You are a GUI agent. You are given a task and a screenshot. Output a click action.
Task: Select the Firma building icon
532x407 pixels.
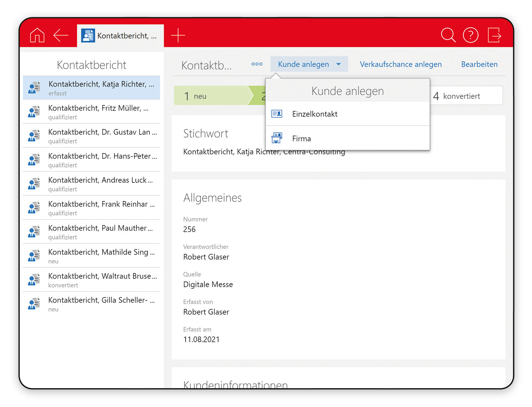[277, 138]
